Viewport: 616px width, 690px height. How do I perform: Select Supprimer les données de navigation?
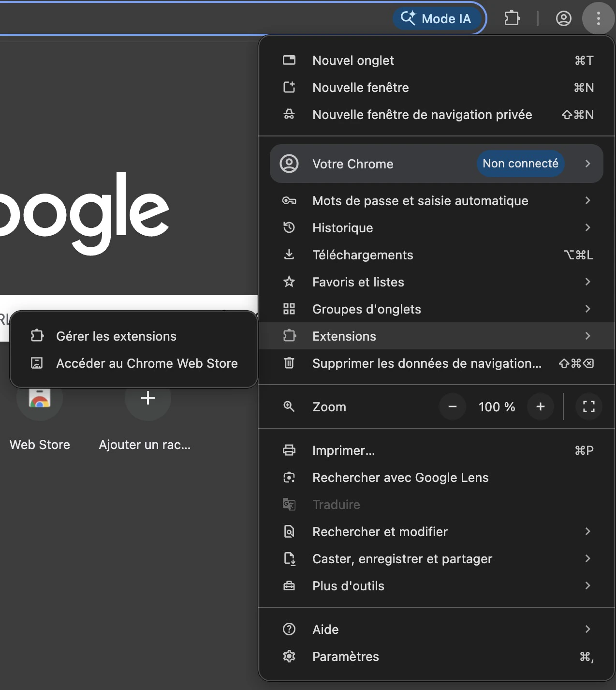(437, 363)
